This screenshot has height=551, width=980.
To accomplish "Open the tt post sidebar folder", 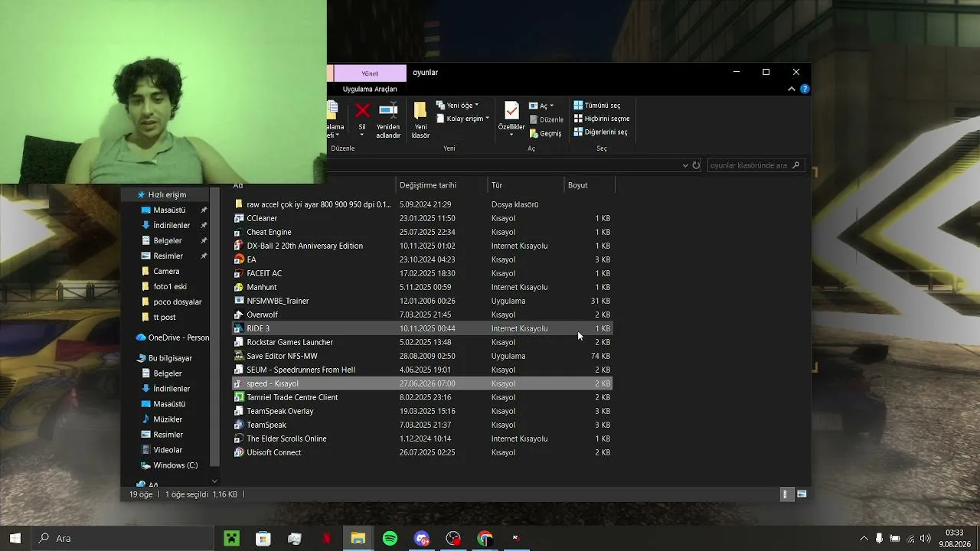I will [165, 317].
